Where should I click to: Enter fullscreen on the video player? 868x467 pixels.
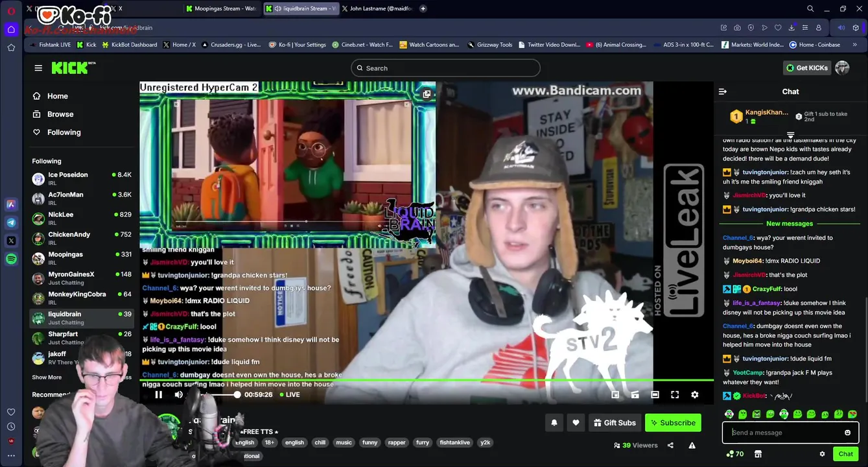(675, 394)
